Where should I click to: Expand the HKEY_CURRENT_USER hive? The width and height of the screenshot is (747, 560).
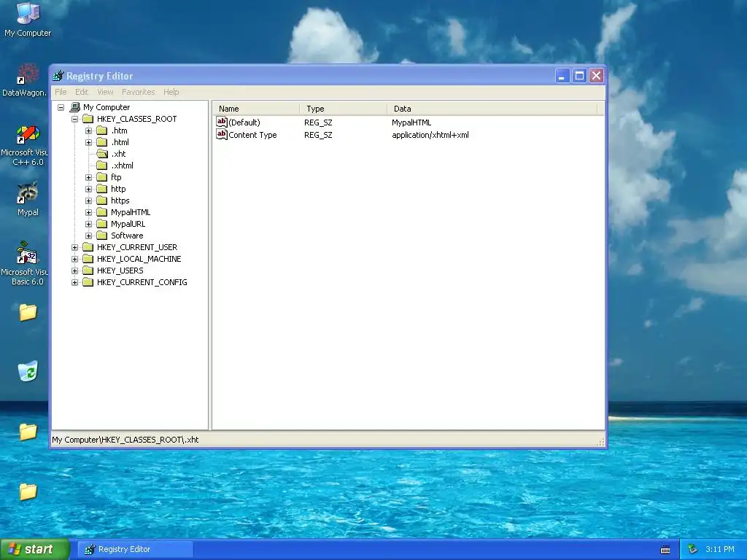75,247
